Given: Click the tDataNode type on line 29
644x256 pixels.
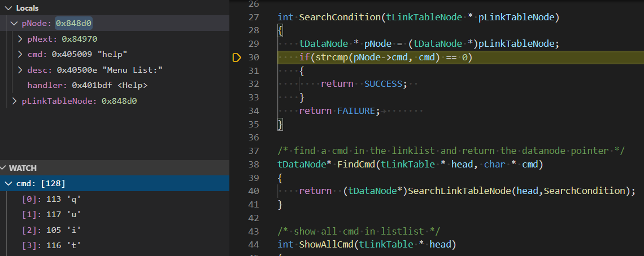Looking at the screenshot, I should pyautogui.click(x=323, y=44).
